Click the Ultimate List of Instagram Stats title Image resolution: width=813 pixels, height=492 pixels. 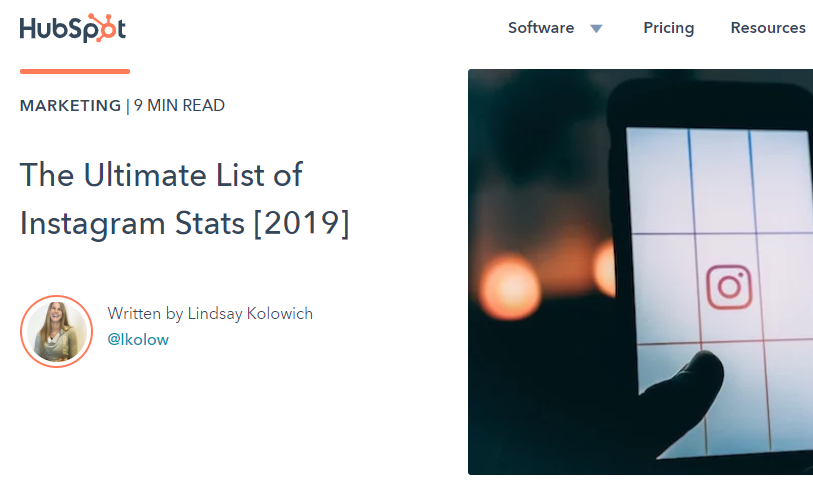pos(160,175)
